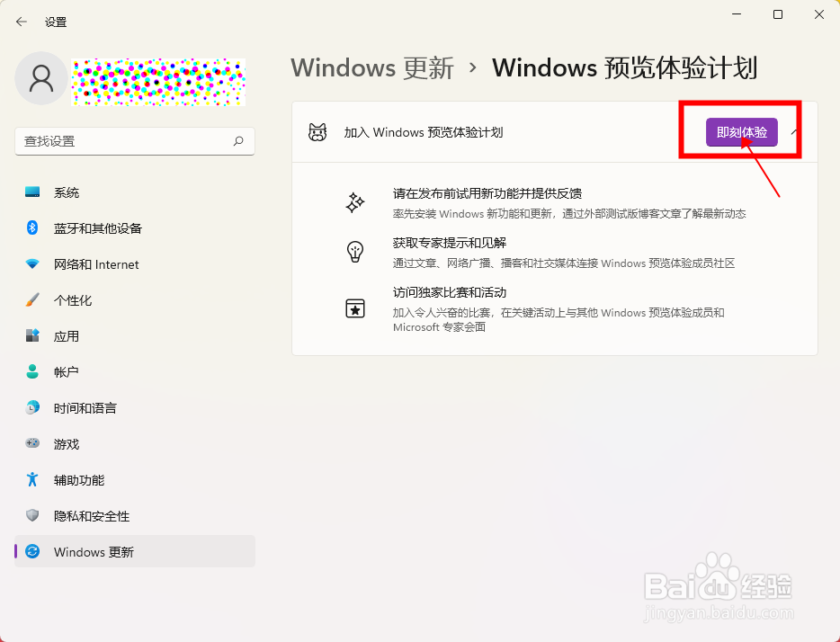The image size is (840, 642).
Task: Go to 时间和语言
Action: click(x=135, y=407)
